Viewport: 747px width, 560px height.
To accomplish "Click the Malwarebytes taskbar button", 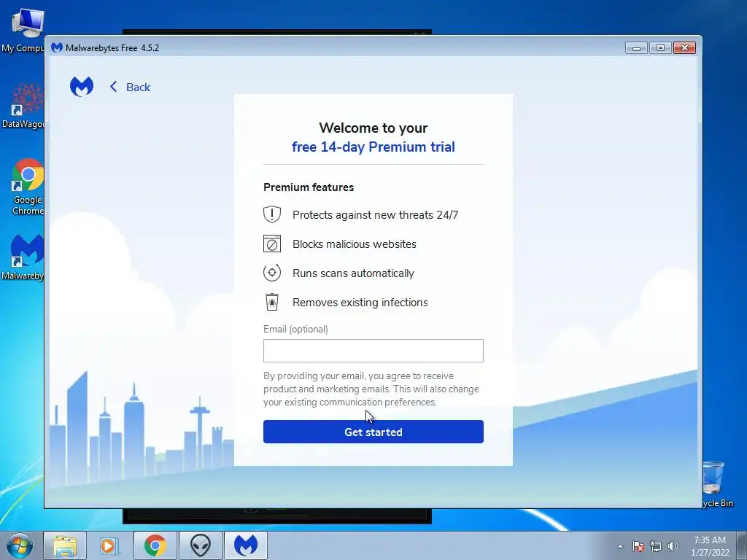I will coord(246,545).
